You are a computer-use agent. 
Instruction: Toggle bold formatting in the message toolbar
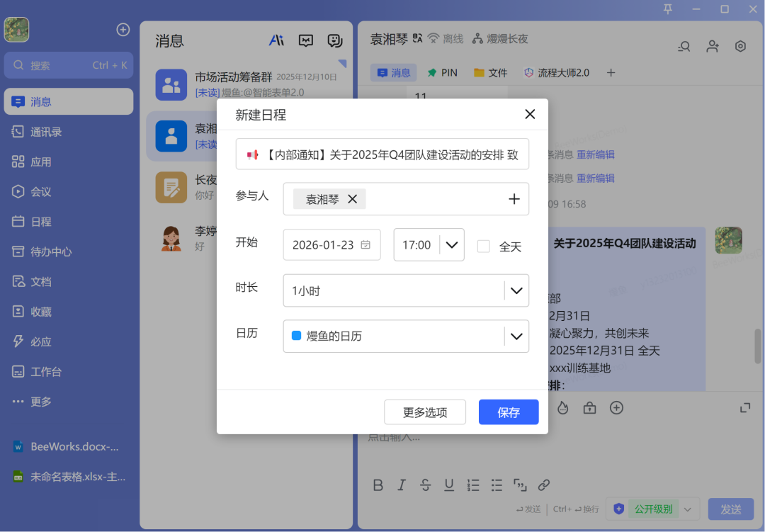[x=378, y=485]
